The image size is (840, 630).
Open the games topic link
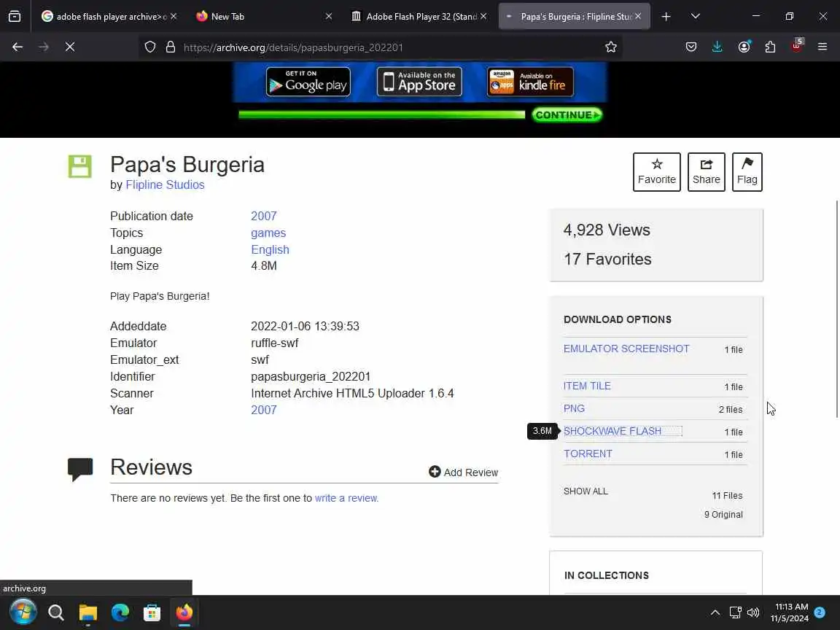click(x=268, y=233)
